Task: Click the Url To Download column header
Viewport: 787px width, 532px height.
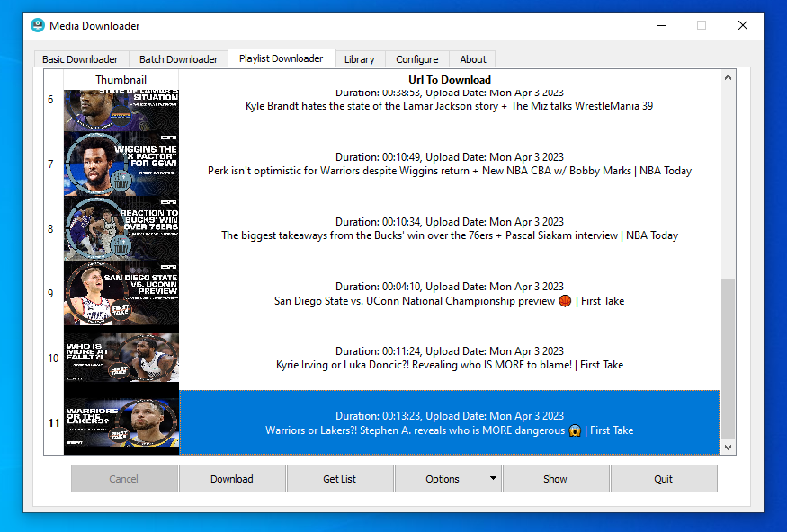Action: [449, 80]
